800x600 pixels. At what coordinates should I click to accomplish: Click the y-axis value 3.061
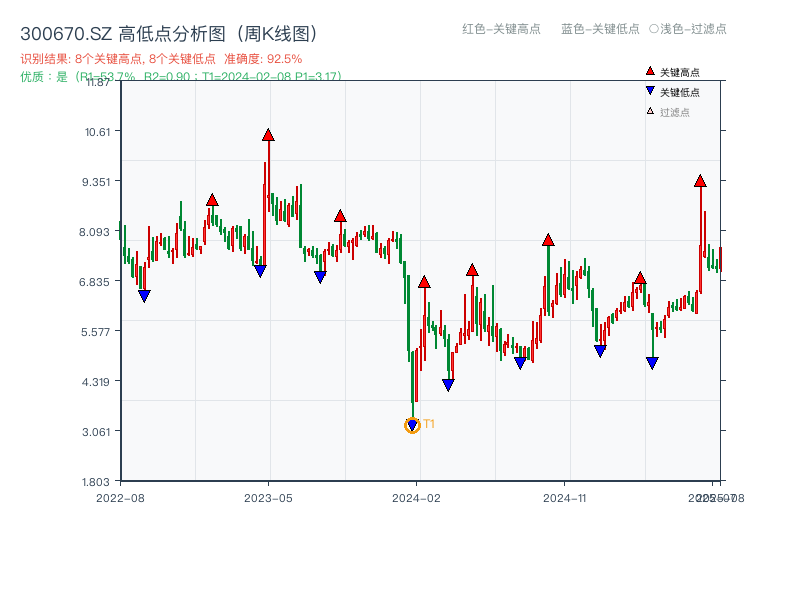click(x=96, y=432)
